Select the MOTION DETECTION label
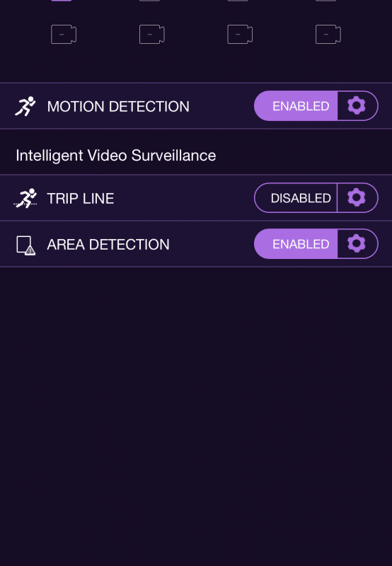This screenshot has height=566, width=392. click(x=118, y=107)
